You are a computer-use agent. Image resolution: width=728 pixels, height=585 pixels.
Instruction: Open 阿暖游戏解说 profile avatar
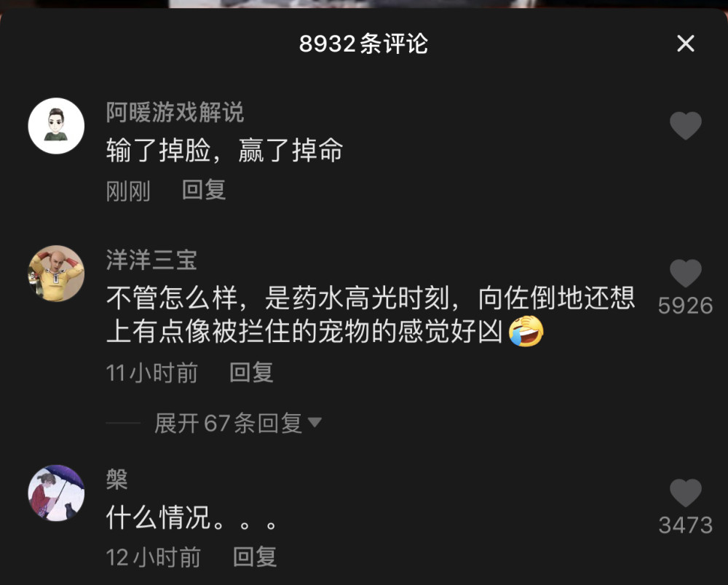click(56, 126)
